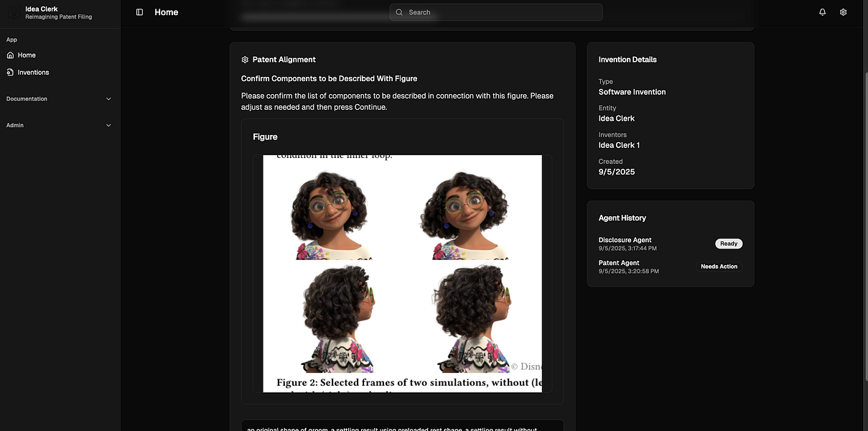Focus the Search field
This screenshot has height=431, width=868.
click(x=496, y=12)
